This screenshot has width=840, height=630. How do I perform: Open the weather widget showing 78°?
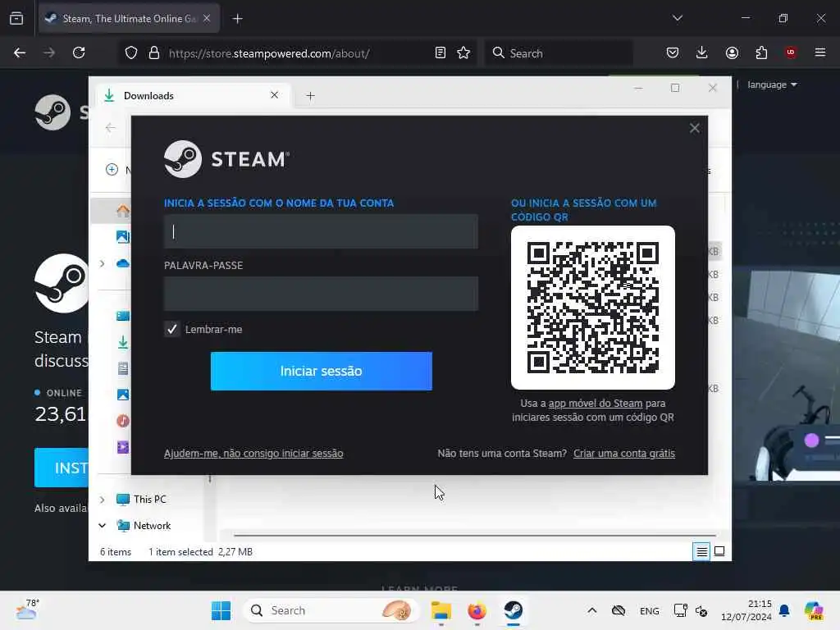tap(27, 610)
